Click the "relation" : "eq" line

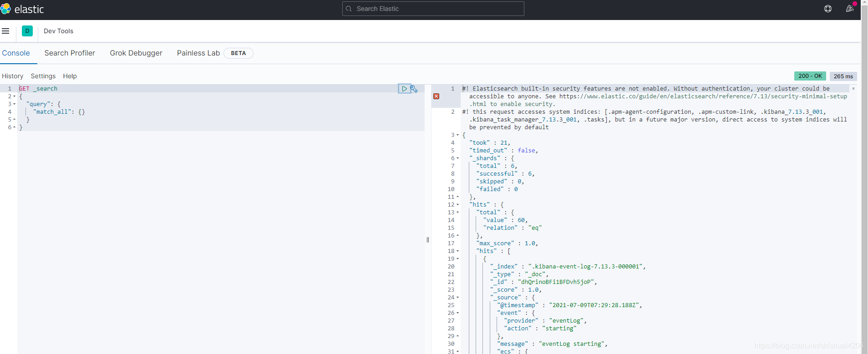click(513, 228)
